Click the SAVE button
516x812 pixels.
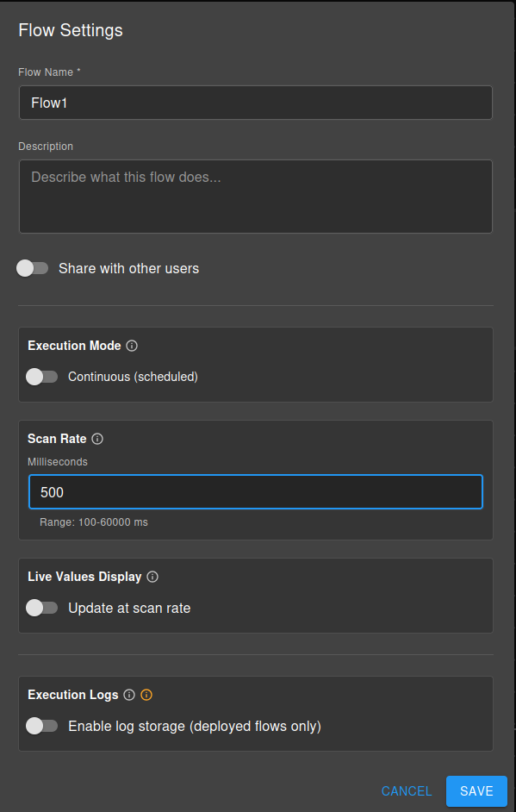(476, 790)
